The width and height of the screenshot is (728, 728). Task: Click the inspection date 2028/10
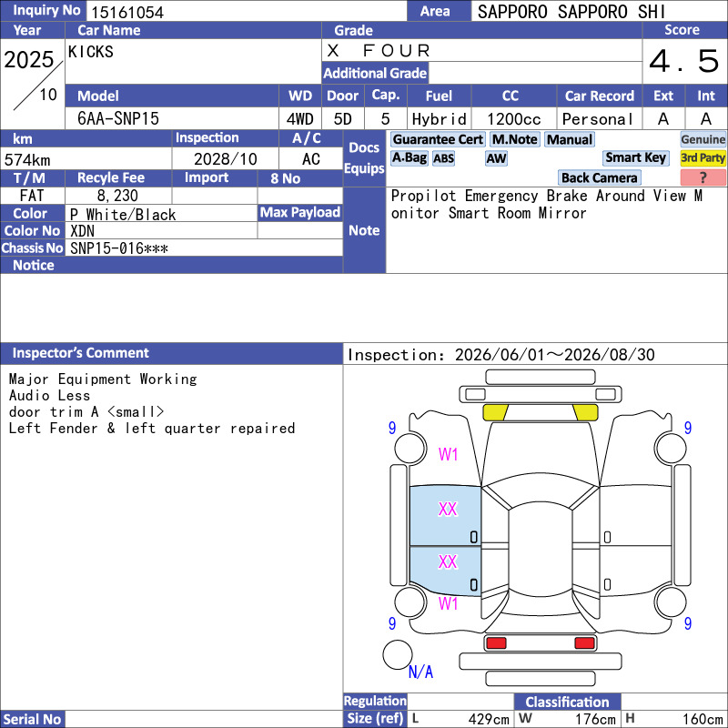(226, 159)
